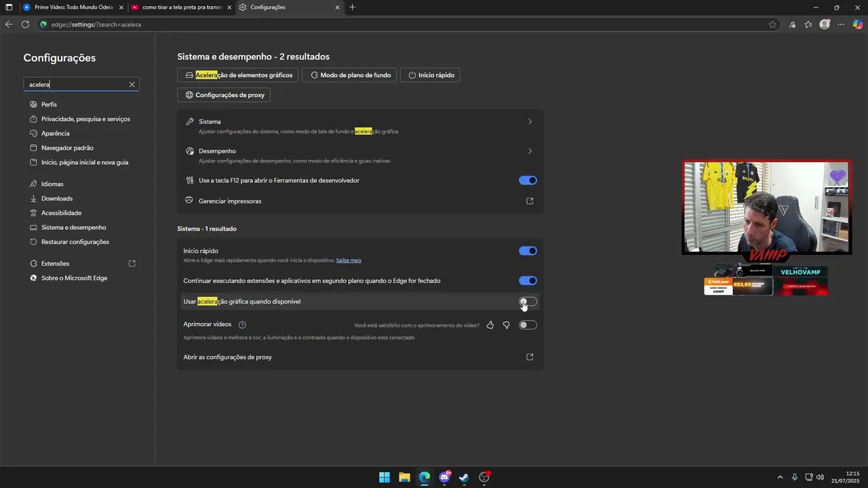Reload the page with refresh icon
Image resolution: width=868 pixels, height=488 pixels.
25,24
